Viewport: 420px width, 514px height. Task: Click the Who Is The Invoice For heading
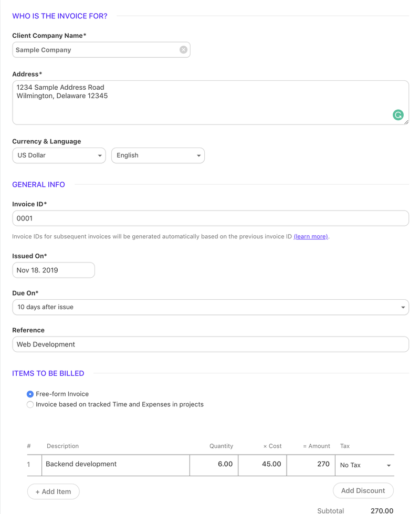point(60,16)
